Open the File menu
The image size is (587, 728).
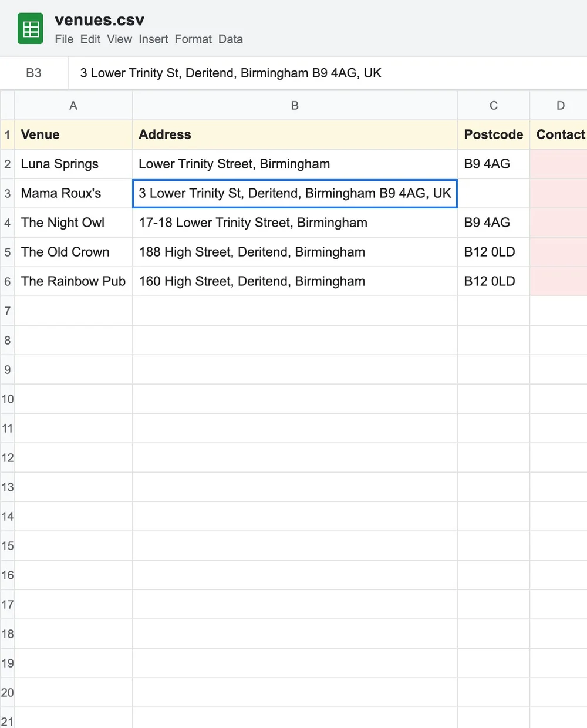64,39
